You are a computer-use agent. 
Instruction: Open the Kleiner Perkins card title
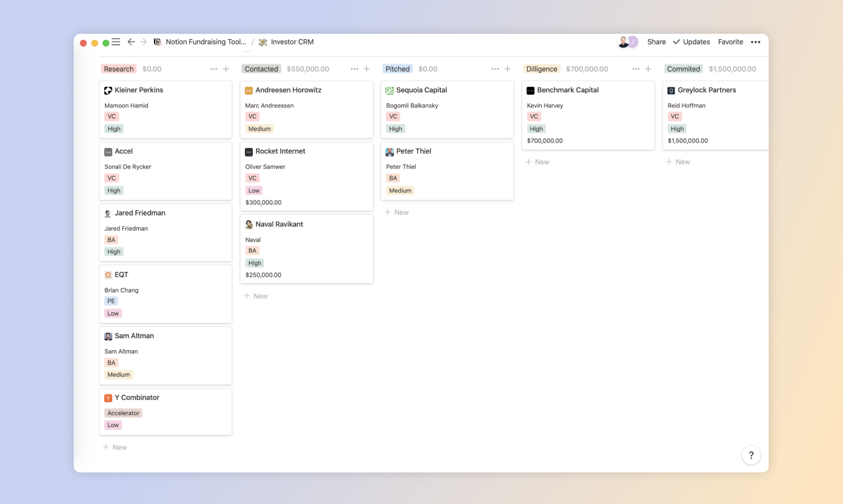pos(139,90)
